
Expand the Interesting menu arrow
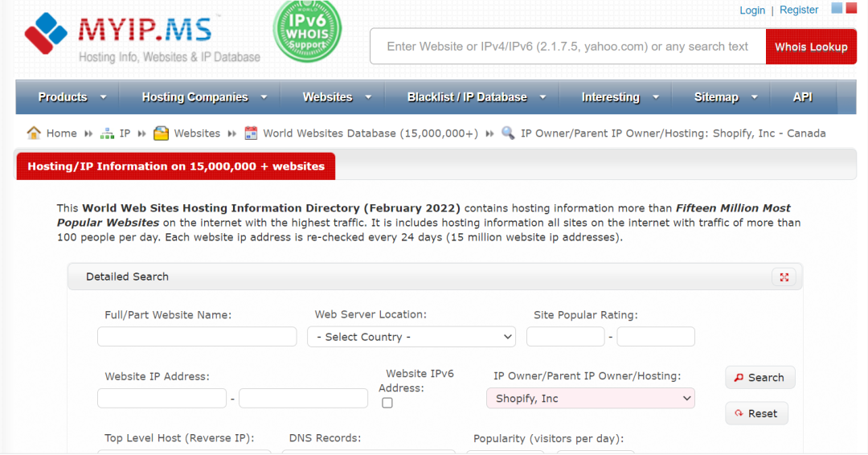(656, 96)
